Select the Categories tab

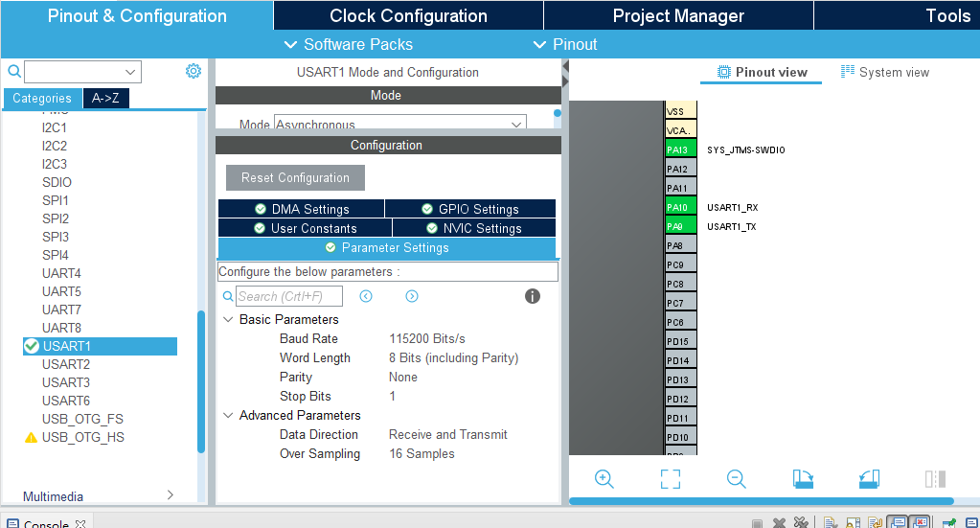click(42, 98)
